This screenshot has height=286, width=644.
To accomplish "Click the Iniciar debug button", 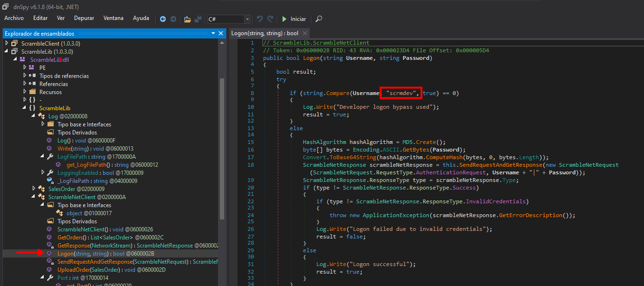I will pos(294,19).
